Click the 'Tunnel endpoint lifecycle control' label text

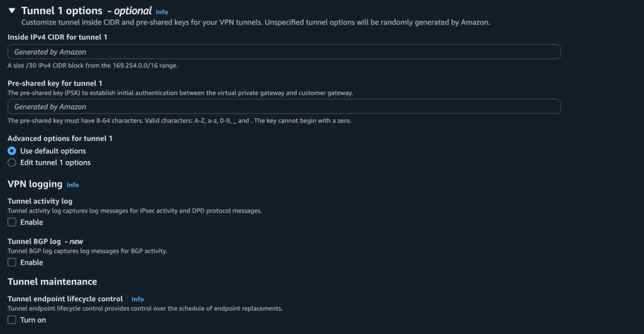pos(65,299)
